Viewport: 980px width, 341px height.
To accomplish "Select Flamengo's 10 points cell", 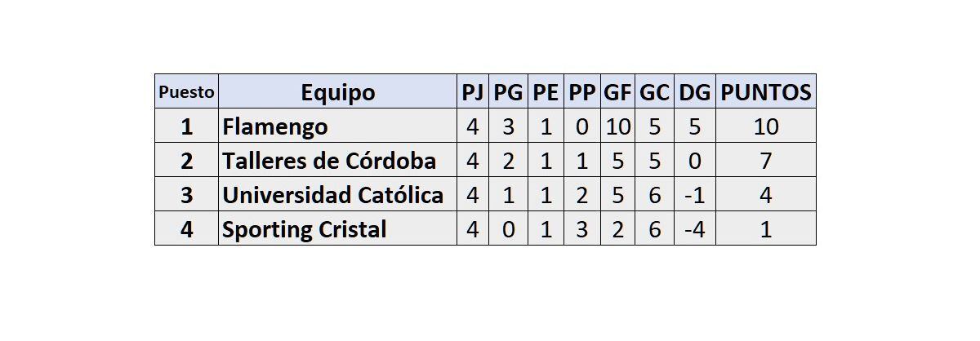I will [x=765, y=127].
